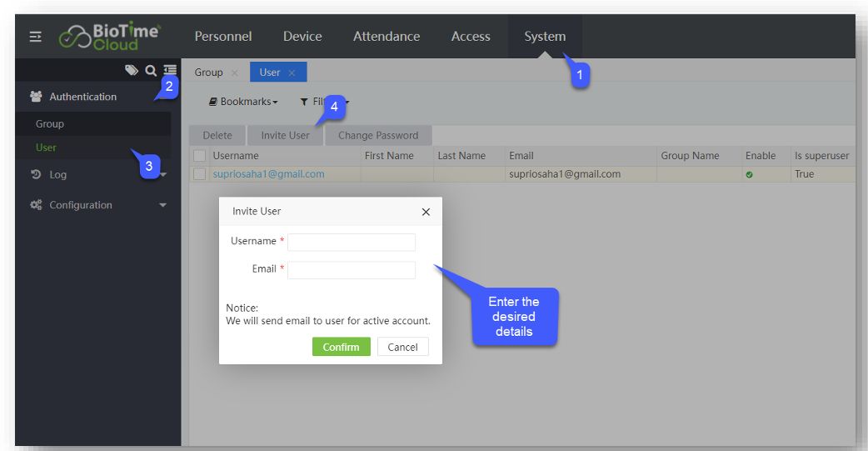Click into the Username input field

point(351,243)
